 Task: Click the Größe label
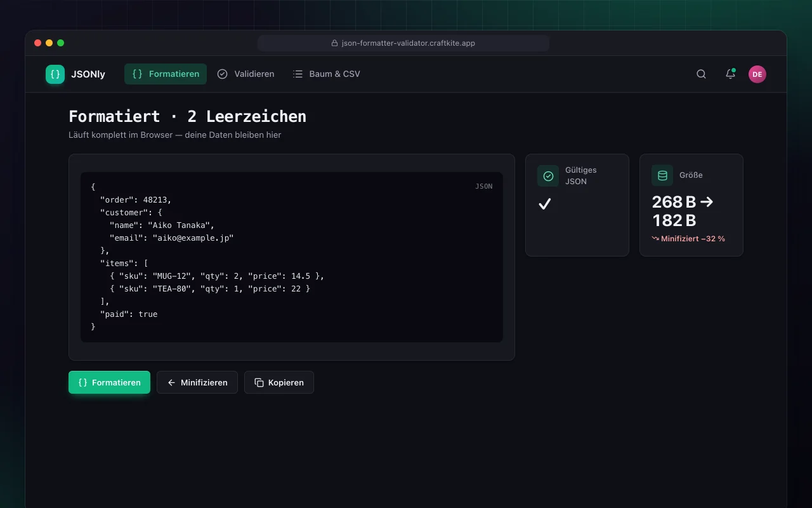pyautogui.click(x=691, y=175)
